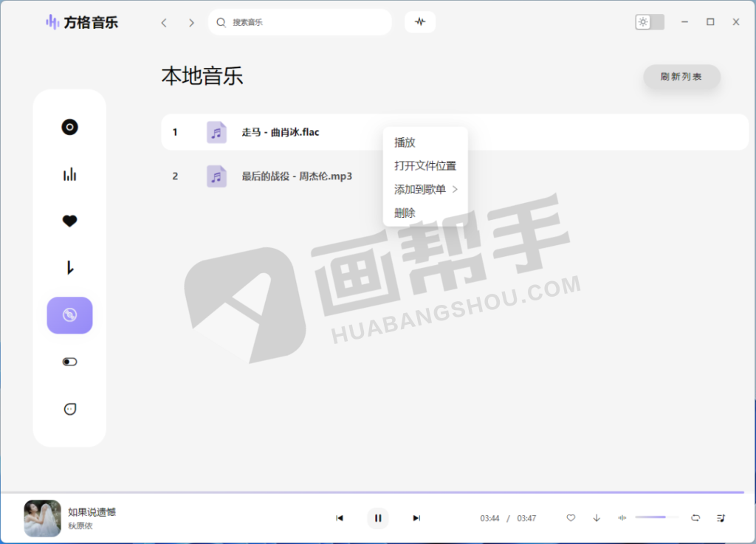Click the search magnifier icon
This screenshot has width=756, height=544.
(x=221, y=22)
